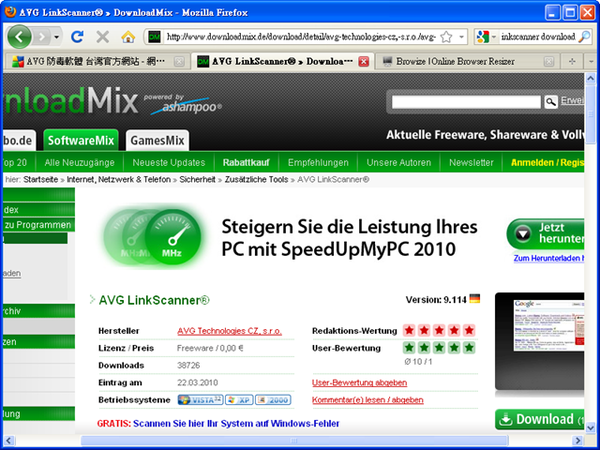
Task: Close the AVG 防毒軟體 tab
Action: point(179,61)
